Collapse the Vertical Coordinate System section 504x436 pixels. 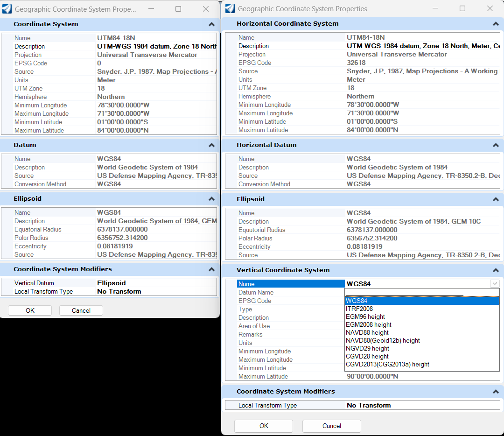(496, 270)
